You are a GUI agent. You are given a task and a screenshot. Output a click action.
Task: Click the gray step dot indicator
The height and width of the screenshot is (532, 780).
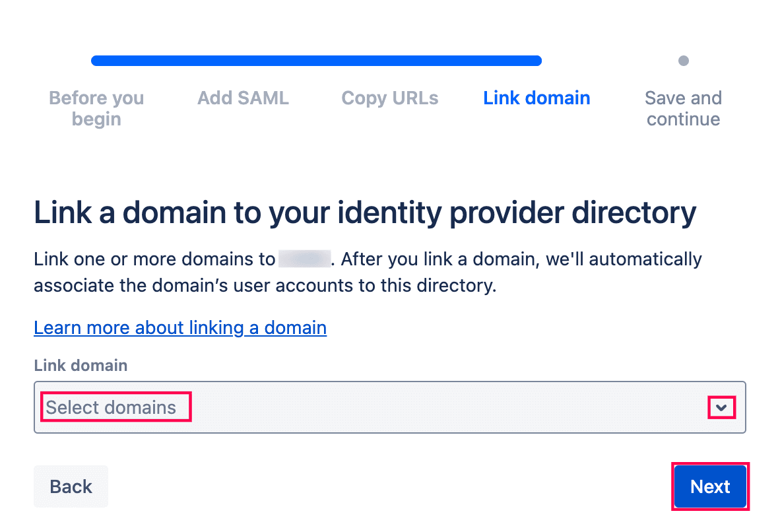[684, 61]
